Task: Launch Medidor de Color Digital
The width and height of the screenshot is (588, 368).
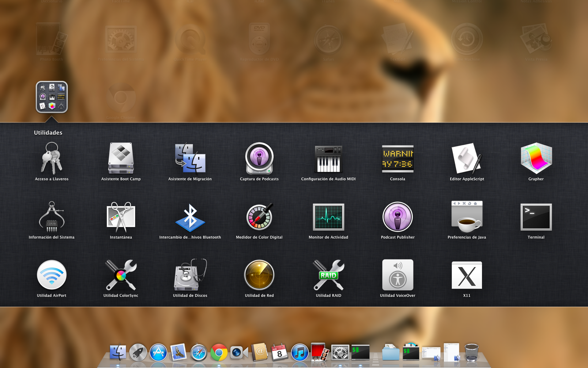Action: 259,217
